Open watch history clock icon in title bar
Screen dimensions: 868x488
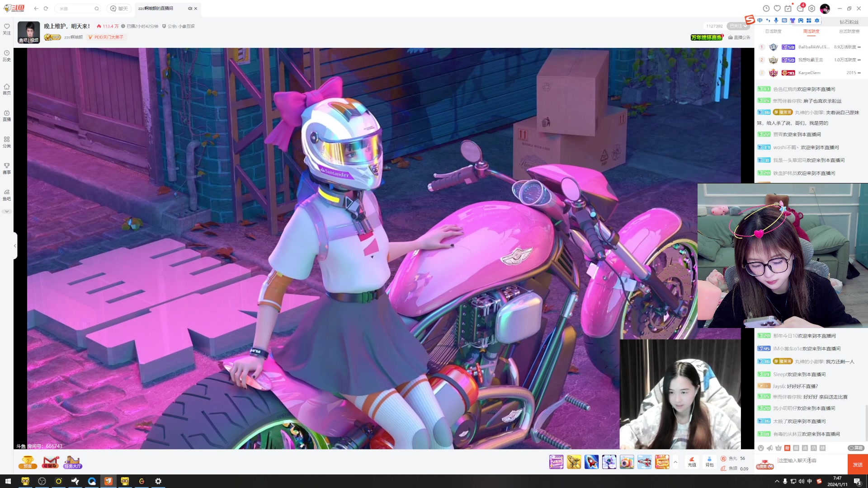(766, 9)
